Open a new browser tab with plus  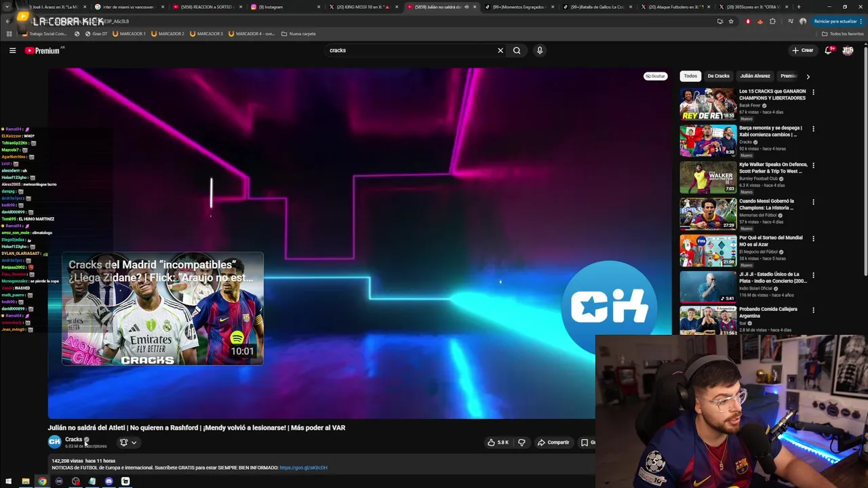point(798,7)
